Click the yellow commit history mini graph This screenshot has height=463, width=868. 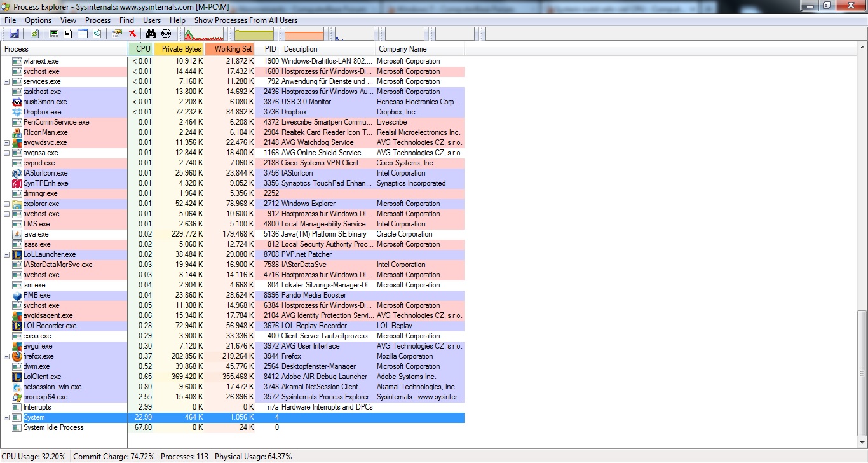click(x=254, y=34)
